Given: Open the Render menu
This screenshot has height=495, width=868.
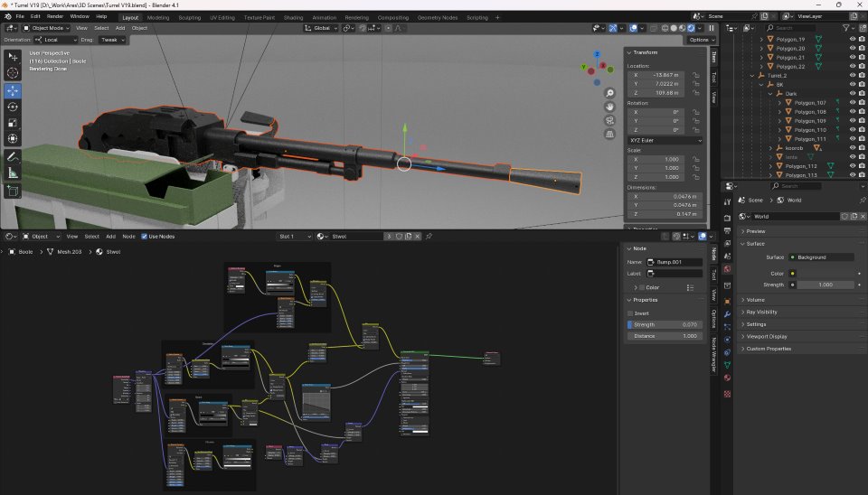Looking at the screenshot, I should 55,16.
